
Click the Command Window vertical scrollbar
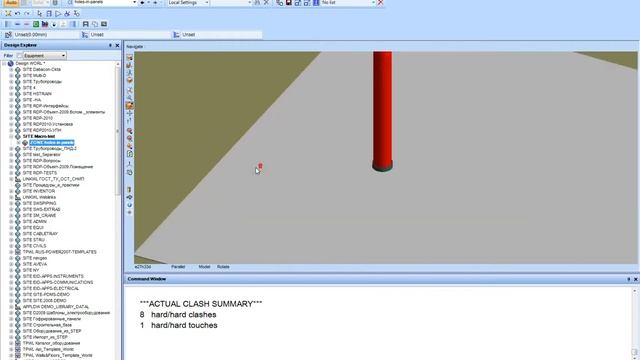pyautogui.click(x=635, y=322)
